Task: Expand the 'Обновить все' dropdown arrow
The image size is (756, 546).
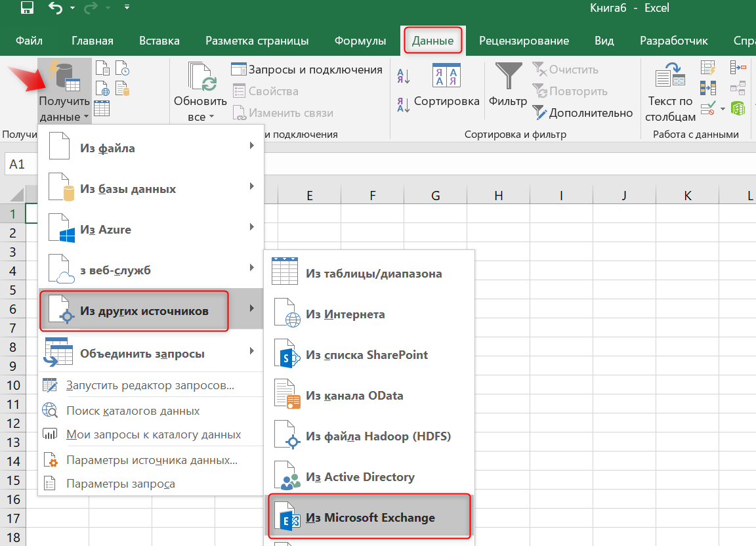Action: 211,117
